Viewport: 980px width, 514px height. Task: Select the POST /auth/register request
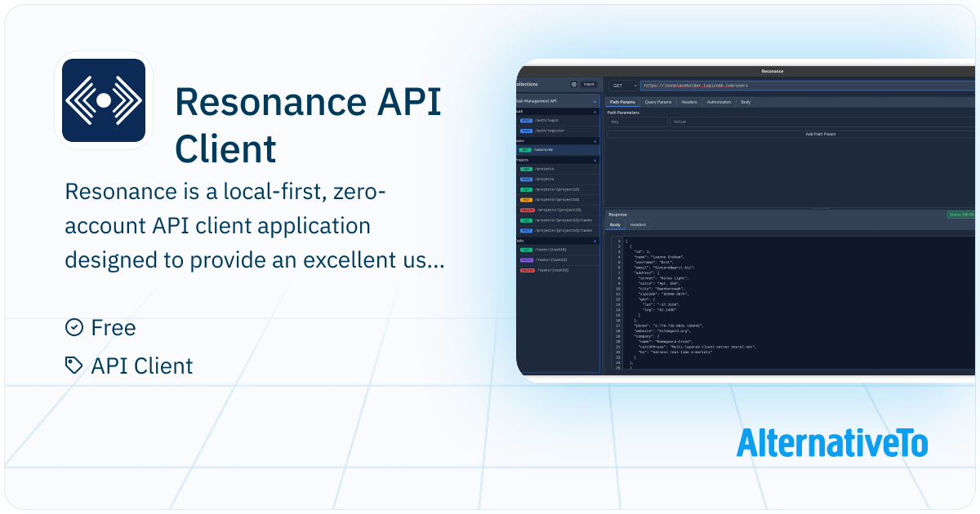[558, 131]
